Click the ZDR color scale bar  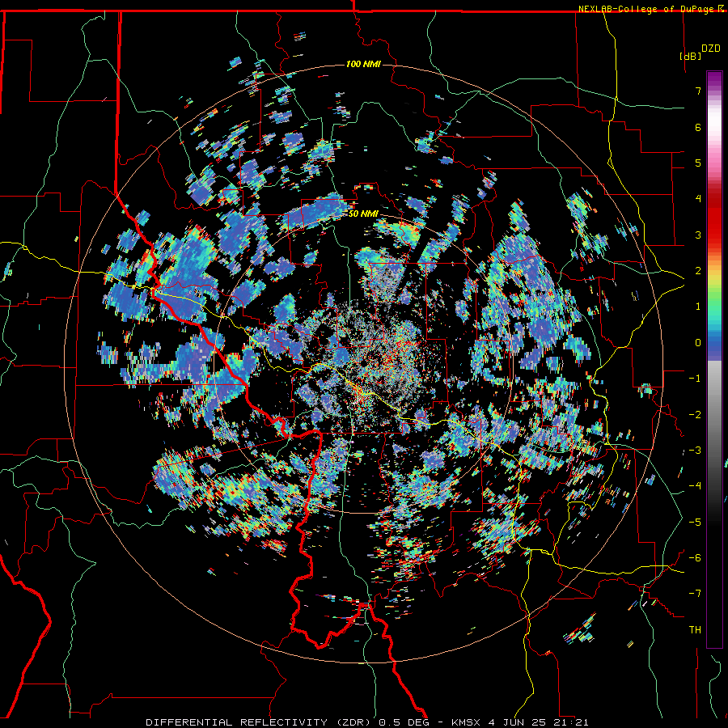click(x=714, y=359)
